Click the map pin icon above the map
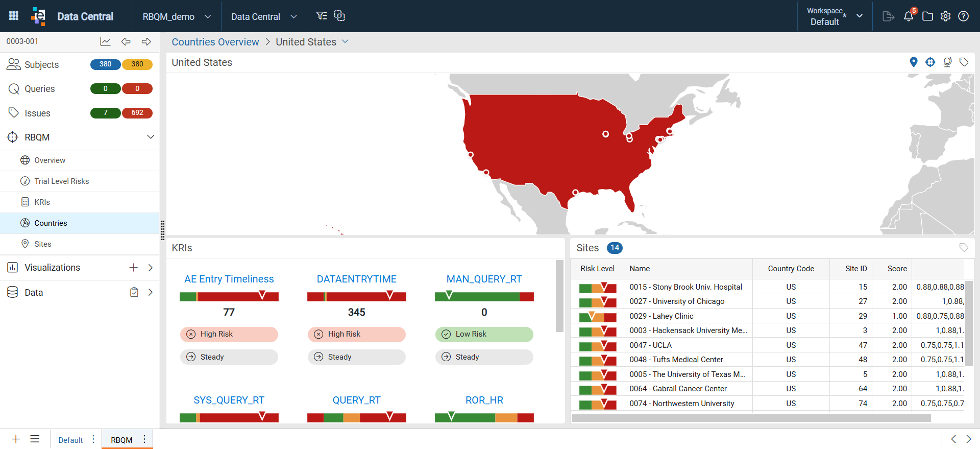The width and height of the screenshot is (980, 449). coord(914,62)
